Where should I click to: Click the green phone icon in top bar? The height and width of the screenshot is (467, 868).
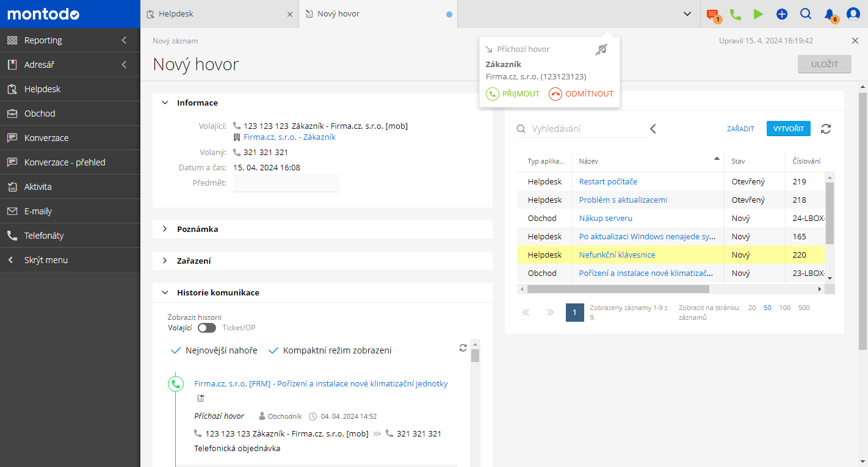coord(736,14)
